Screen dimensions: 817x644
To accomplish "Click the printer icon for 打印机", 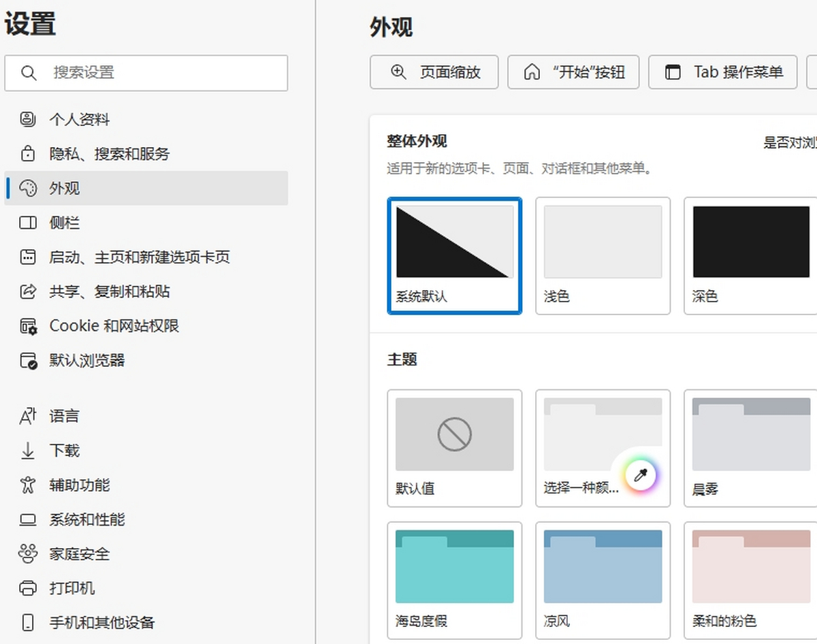I will click(x=28, y=588).
